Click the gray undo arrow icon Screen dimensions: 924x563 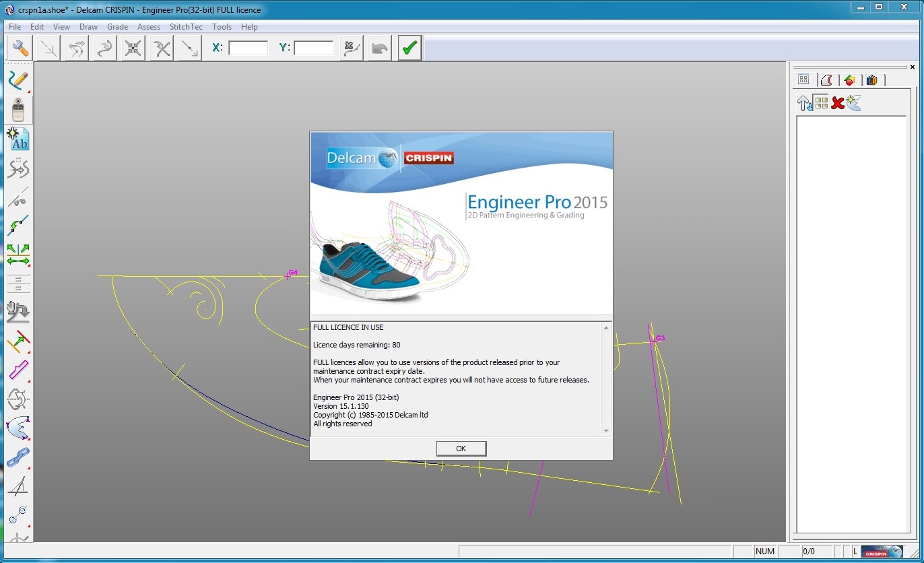coord(380,48)
